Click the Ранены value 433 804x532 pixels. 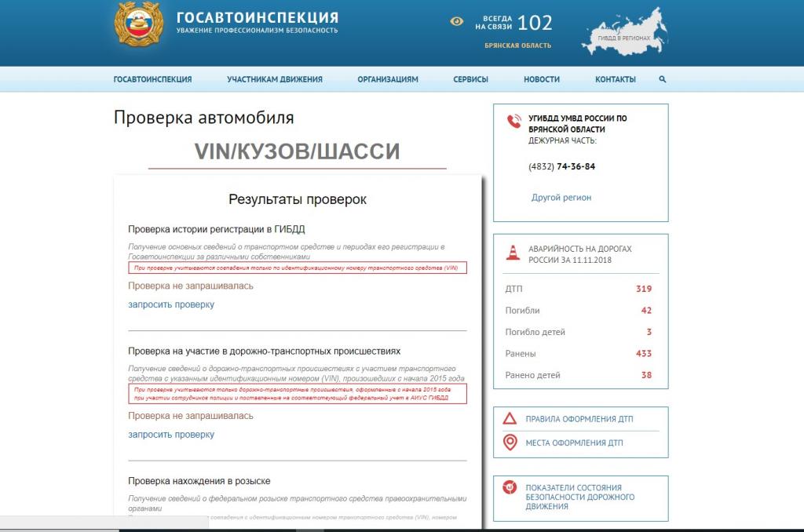[x=644, y=353]
